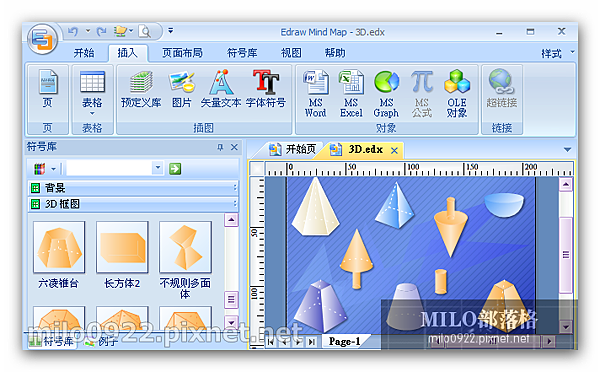Open the 样式 style dropdown

point(558,53)
